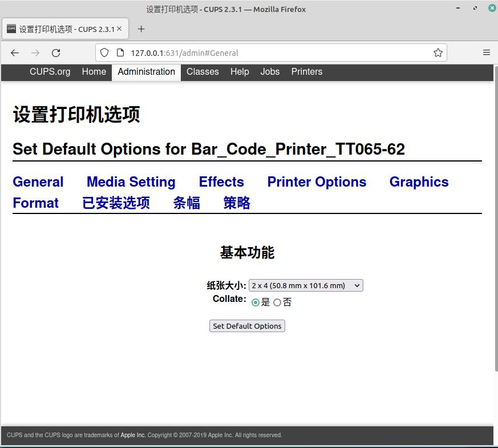Select 是 for Collate option

255,302
